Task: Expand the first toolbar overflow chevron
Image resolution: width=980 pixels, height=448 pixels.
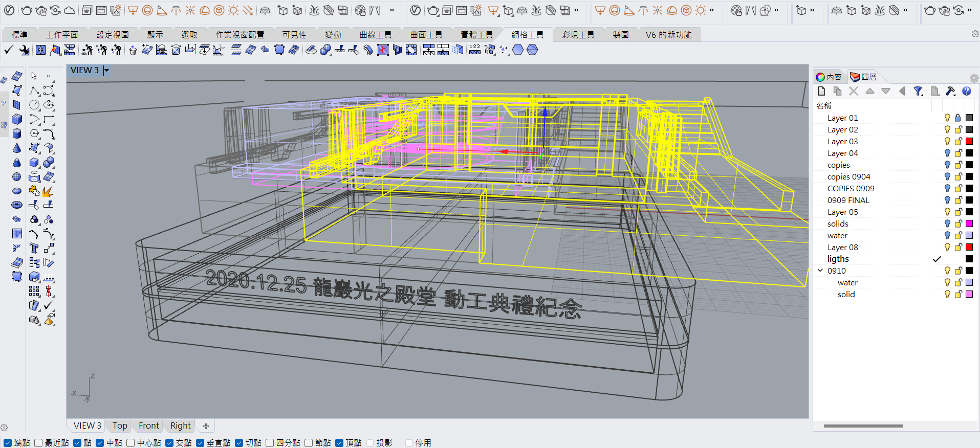Action: click(x=392, y=10)
